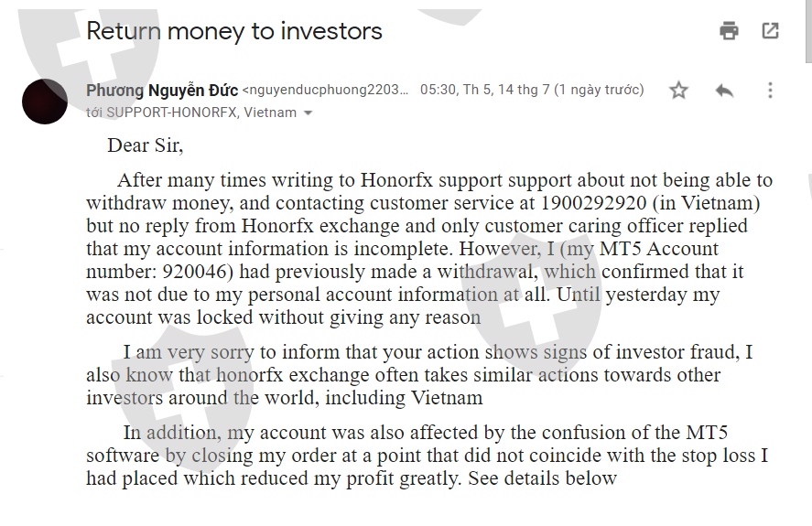
Task: Print this email using the printer icon
Action: tap(729, 31)
